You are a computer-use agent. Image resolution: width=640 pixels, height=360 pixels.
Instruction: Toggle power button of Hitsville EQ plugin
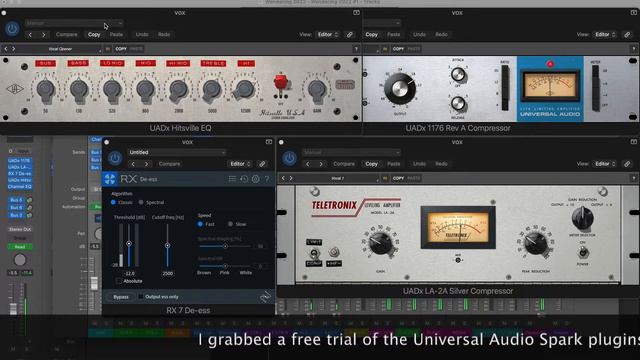(x=12, y=29)
